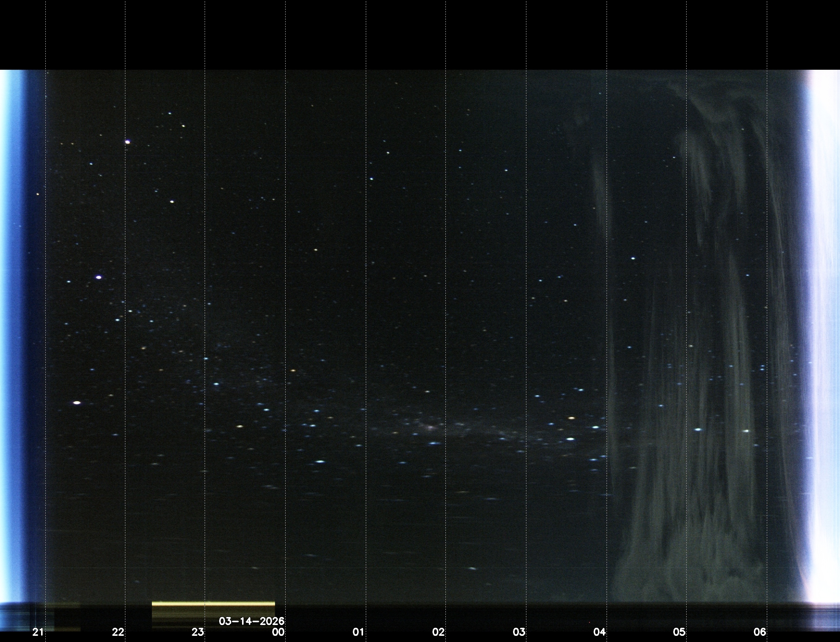Click the 22 hour label
This screenshot has width=840, height=642.
[x=118, y=632]
